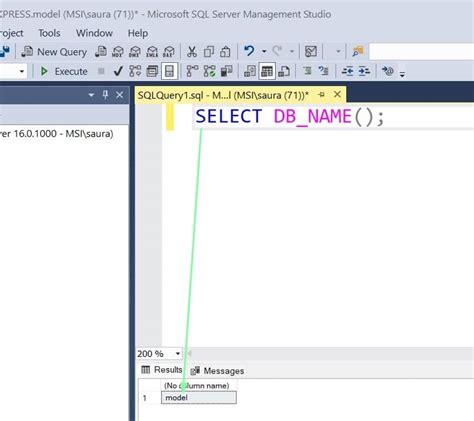Close the SQLQuery1.sql tab

click(337, 95)
